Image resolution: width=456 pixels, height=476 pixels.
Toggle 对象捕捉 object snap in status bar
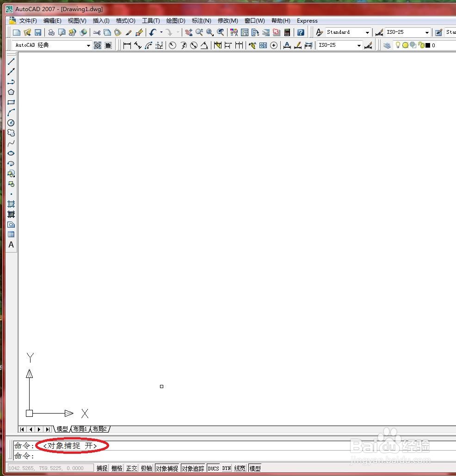tap(167, 468)
